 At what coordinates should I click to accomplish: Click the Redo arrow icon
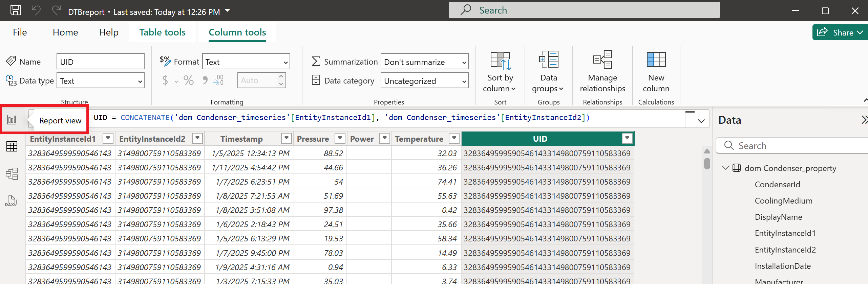point(56,10)
